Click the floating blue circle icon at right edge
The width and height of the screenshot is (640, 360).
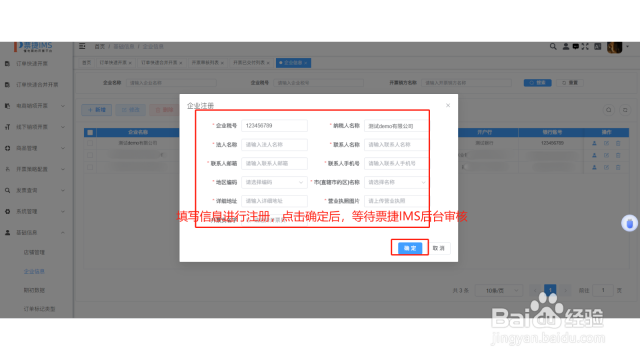629,223
